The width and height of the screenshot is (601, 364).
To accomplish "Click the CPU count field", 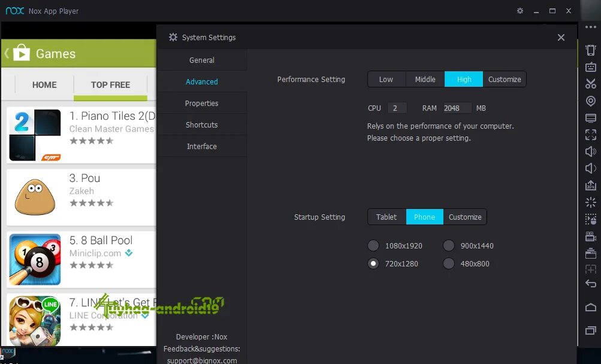I will [397, 108].
